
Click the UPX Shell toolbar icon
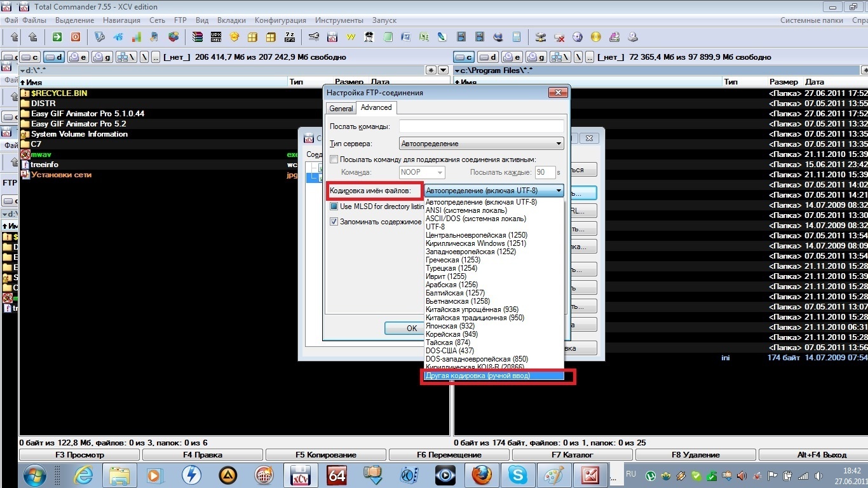click(216, 37)
